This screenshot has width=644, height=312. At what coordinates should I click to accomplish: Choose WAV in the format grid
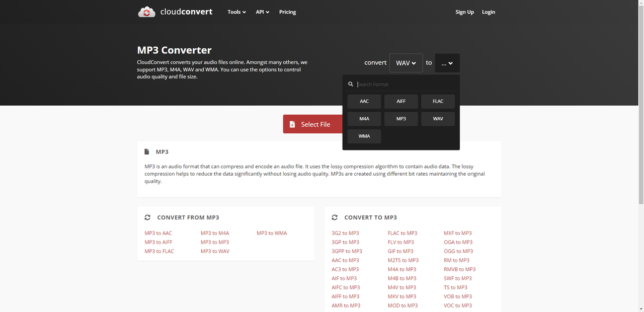[438, 119]
